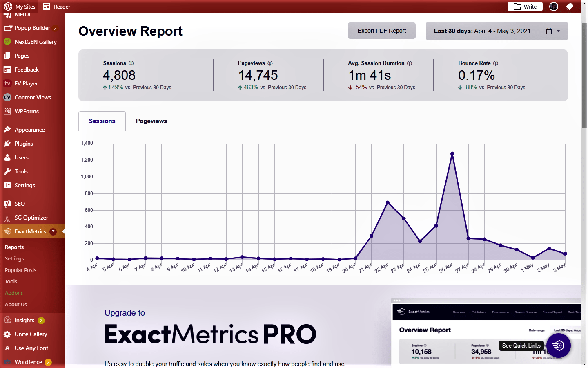Show Bounce Rate info icon
Image resolution: width=588 pixels, height=368 pixels.
click(496, 63)
